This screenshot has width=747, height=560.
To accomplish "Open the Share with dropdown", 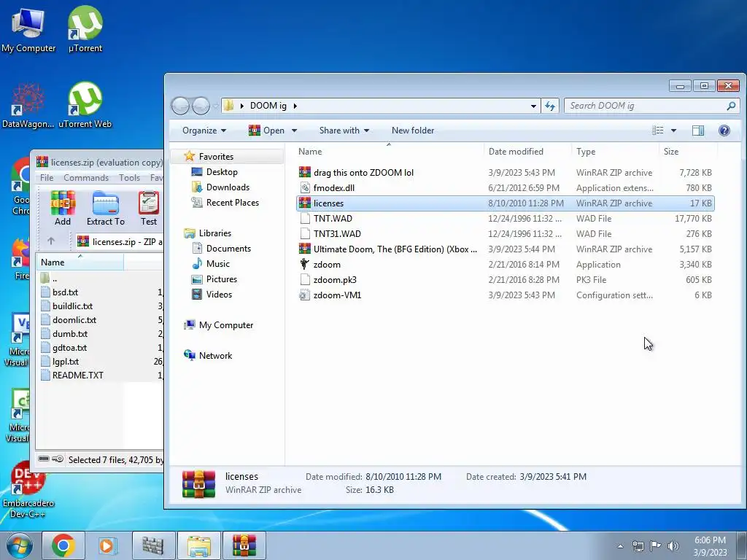I will 344,131.
